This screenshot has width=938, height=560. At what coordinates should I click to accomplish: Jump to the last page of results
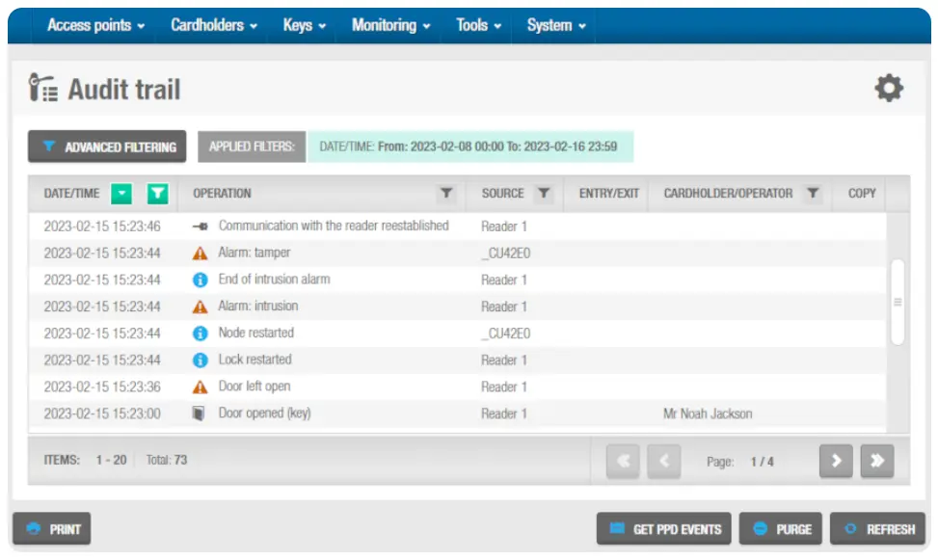point(876,462)
